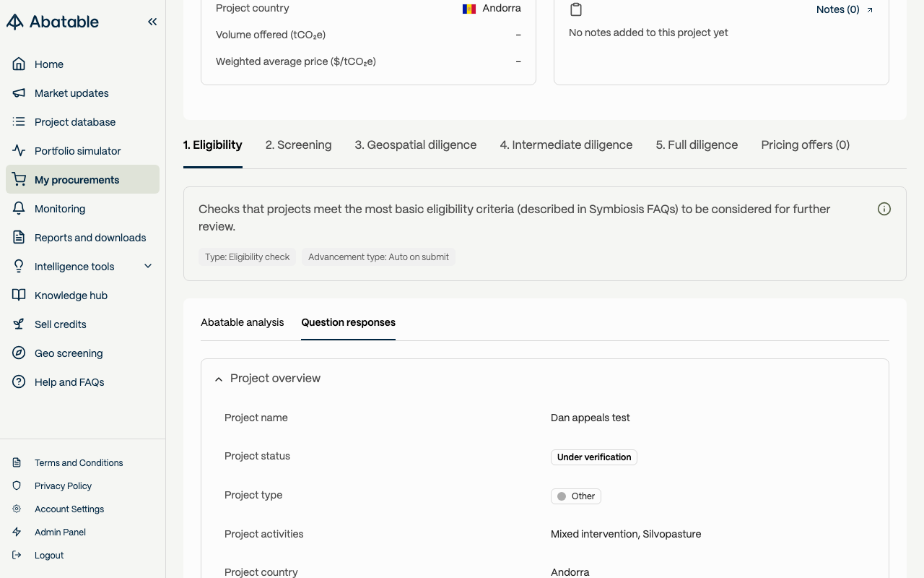Image resolution: width=924 pixels, height=578 pixels.
Task: Click the Knowledge hub book icon
Action: [x=19, y=296]
